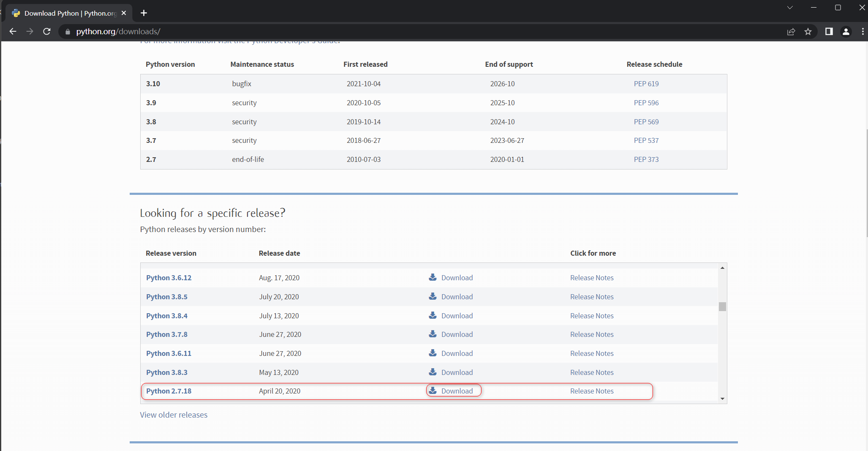Open the Python 3.8.3 release page

click(166, 372)
